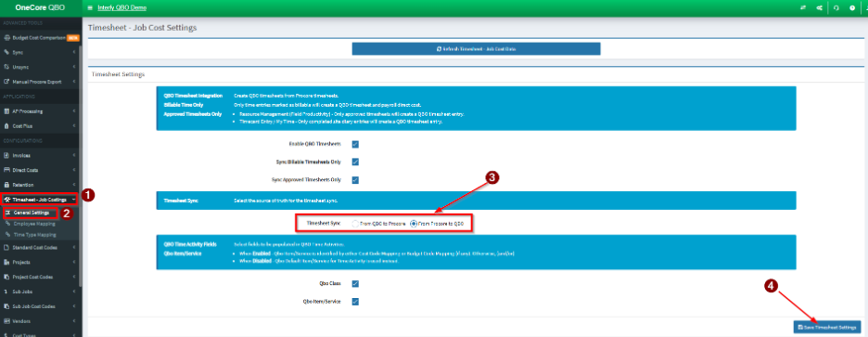Open the help question-mark icon

click(852, 7)
